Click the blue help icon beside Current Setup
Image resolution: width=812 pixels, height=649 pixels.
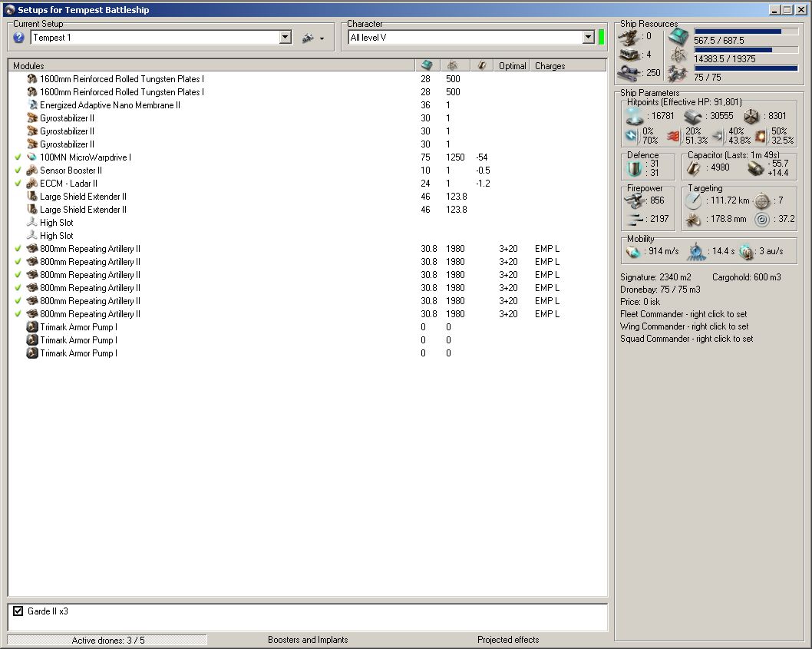tap(18, 38)
